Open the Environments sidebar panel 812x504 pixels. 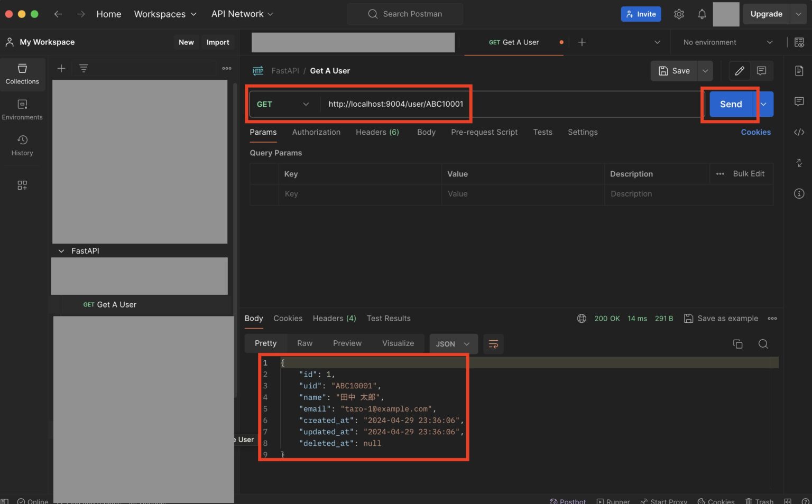point(22,109)
